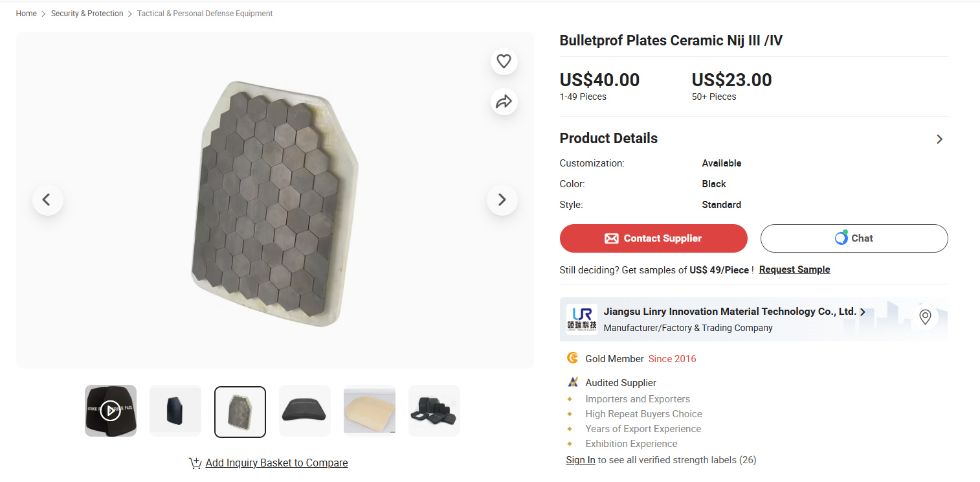Click the heart favorite icon
The image size is (980, 482).
pyautogui.click(x=504, y=62)
